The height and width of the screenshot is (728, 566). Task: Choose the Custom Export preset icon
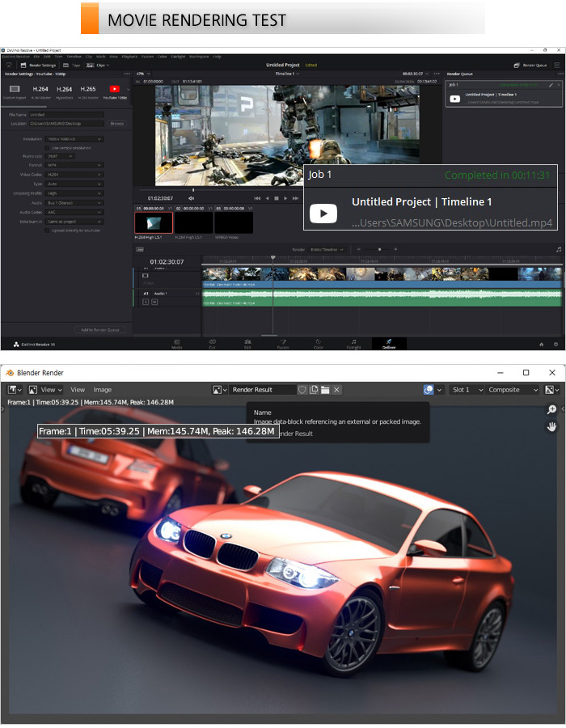pos(14,89)
